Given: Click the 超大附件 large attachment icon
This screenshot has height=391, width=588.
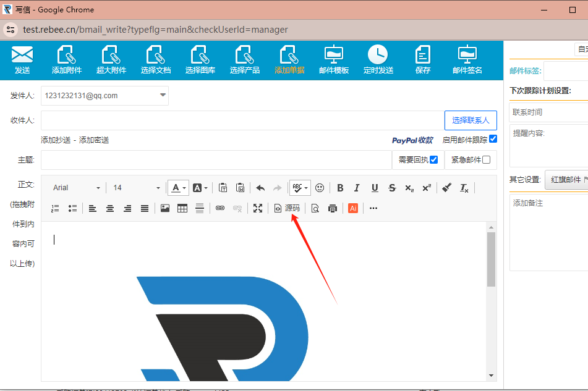Looking at the screenshot, I should [x=111, y=59].
